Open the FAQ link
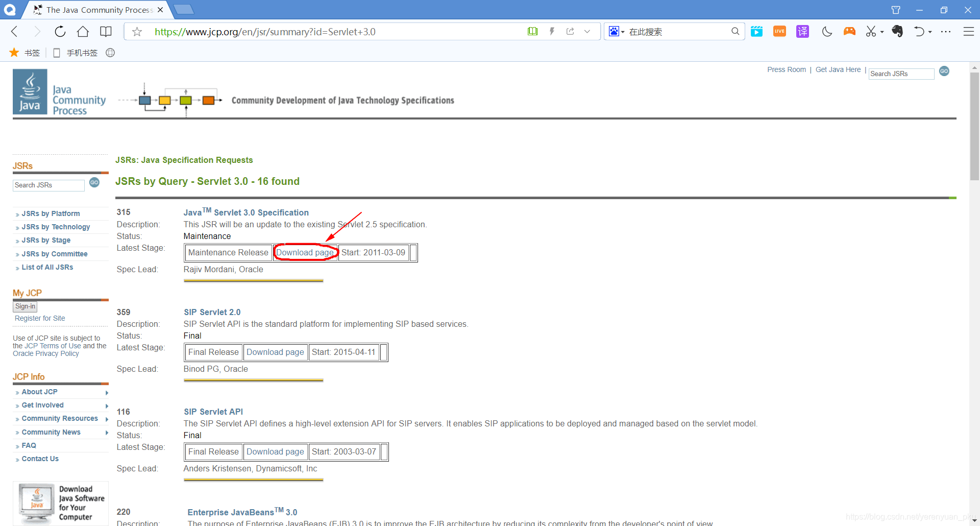 (x=29, y=445)
